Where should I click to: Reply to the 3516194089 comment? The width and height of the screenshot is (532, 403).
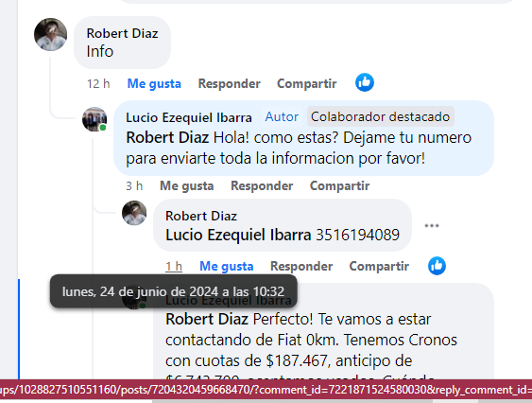(301, 266)
